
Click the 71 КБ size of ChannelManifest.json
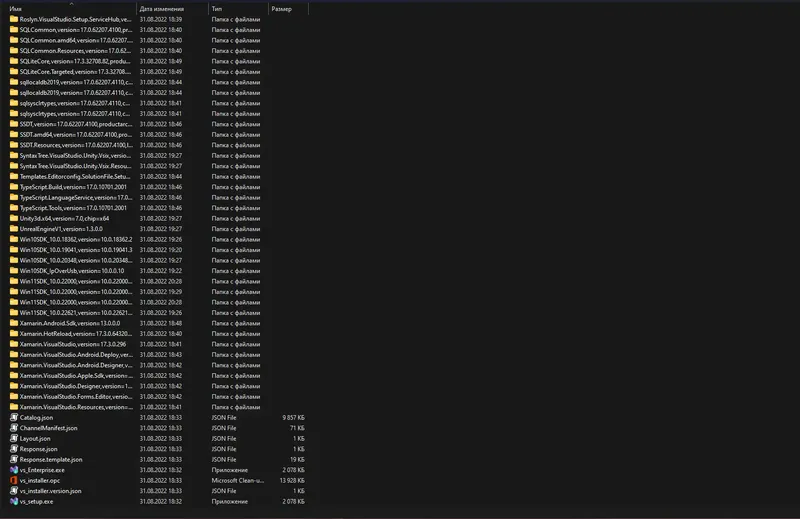click(x=297, y=428)
